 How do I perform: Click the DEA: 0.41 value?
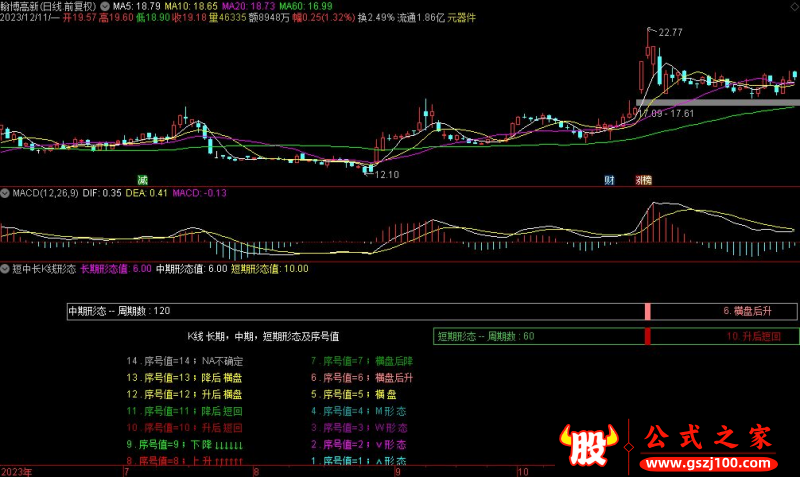[146, 193]
